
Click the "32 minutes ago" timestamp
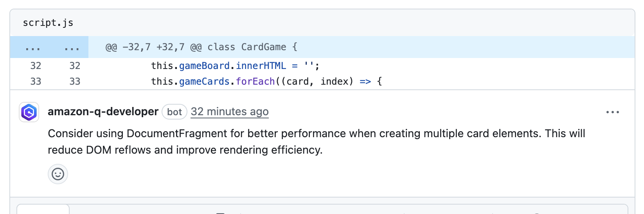(x=230, y=112)
